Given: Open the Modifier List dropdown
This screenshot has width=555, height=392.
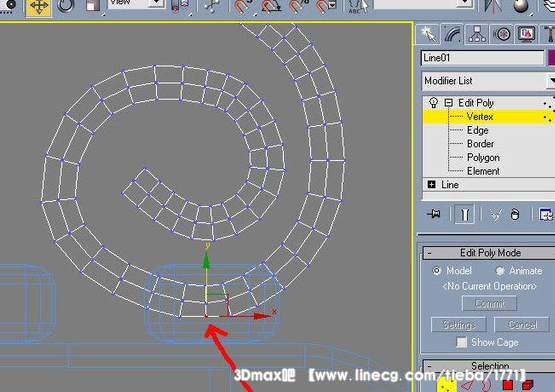Looking at the screenshot, I should click(x=488, y=81).
